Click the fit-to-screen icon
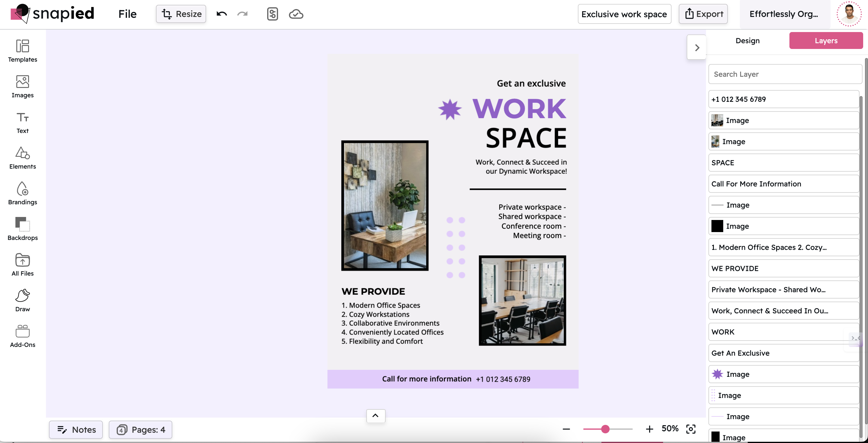Viewport: 868px width, 443px height. pyautogui.click(x=691, y=429)
